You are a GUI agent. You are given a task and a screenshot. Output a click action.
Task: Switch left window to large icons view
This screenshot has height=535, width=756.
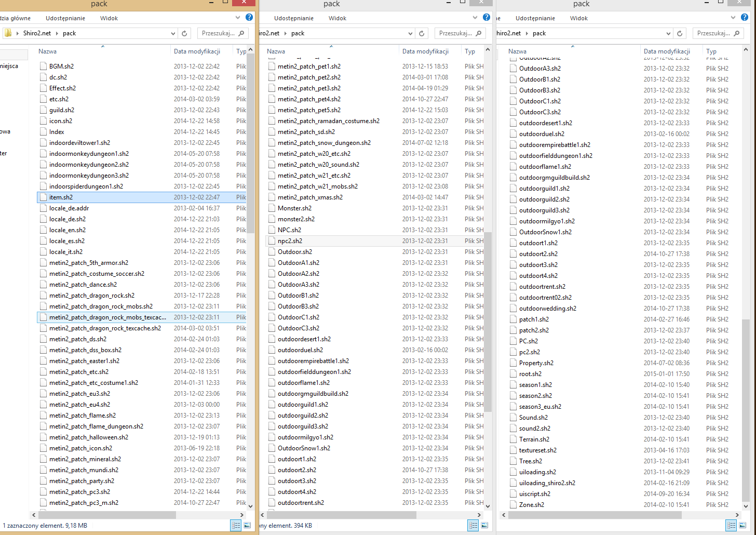click(247, 526)
